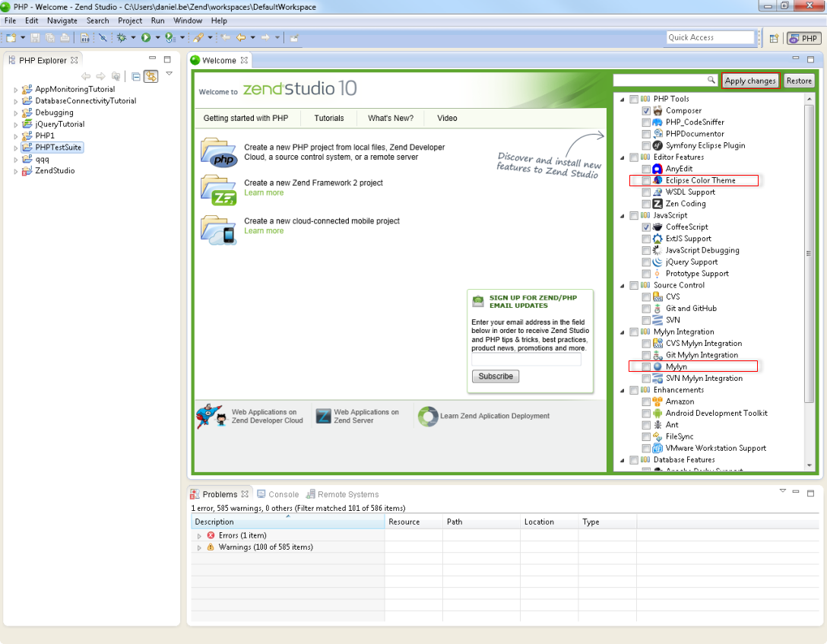This screenshot has height=644, width=827.
Task: Click the cloud-connected mobile project icon
Action: (218, 230)
